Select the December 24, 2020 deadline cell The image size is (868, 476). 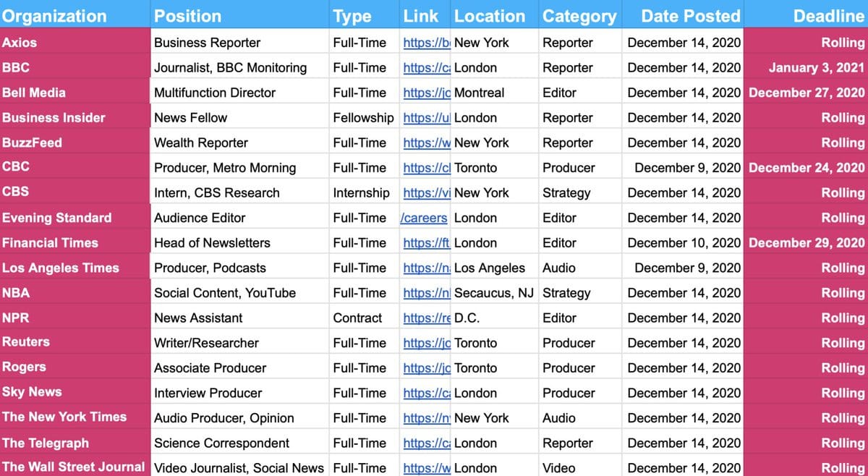click(x=807, y=168)
